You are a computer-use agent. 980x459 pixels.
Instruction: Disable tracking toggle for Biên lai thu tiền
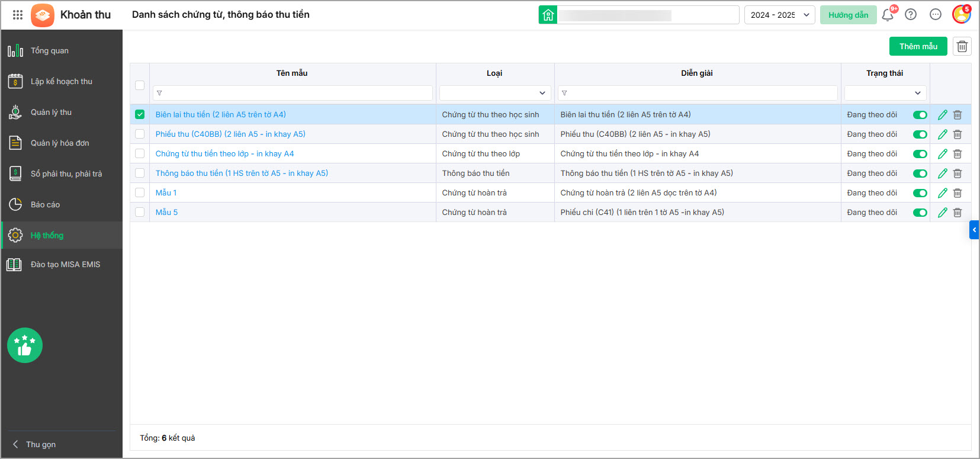point(920,115)
